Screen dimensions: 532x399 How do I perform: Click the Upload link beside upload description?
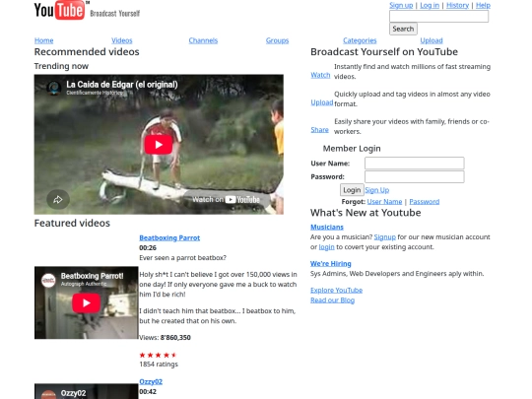(321, 102)
